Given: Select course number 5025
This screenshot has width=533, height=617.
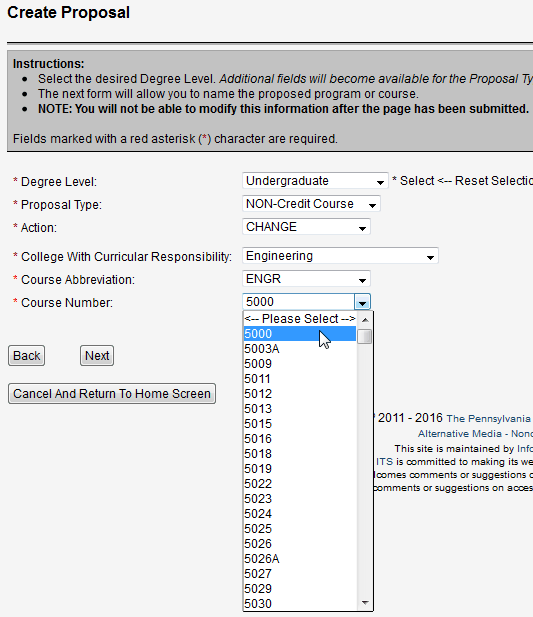Looking at the screenshot, I should coord(300,528).
